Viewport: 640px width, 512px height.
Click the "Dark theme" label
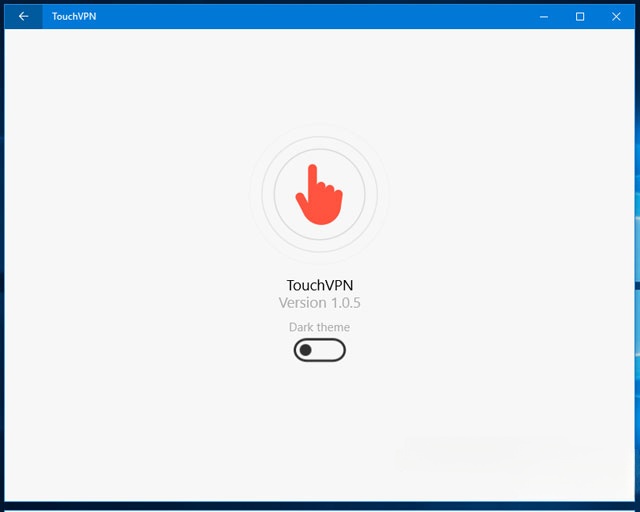coord(319,327)
